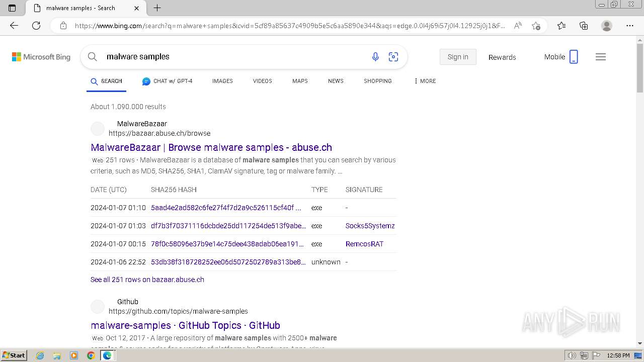Sign in to Bing
The width and height of the screenshot is (644, 362).
pos(458,57)
